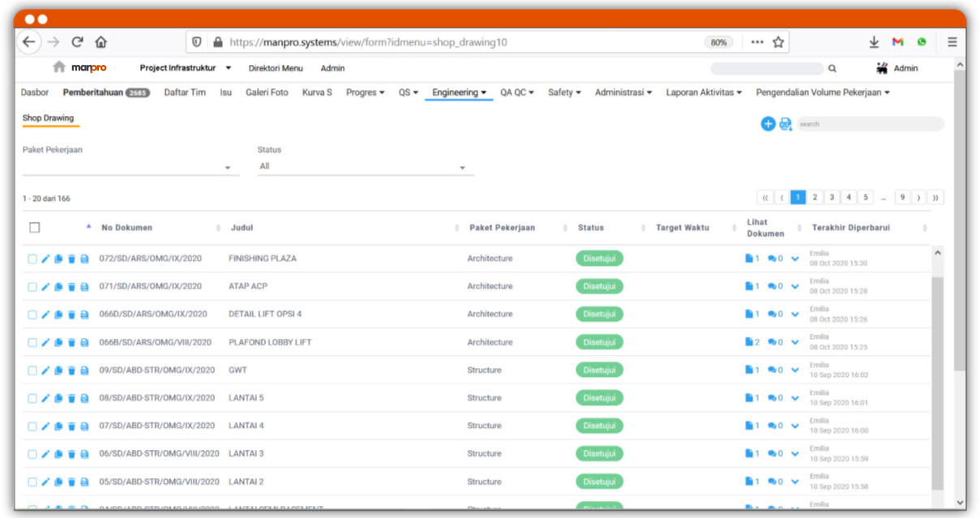
Task: Open comments icon for the GWT row
Action: [x=772, y=370]
